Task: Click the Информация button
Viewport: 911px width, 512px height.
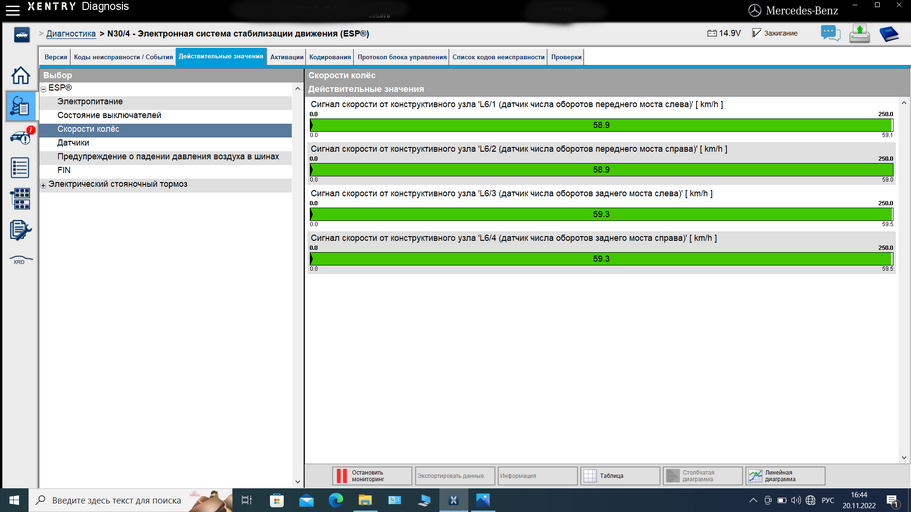Action: click(537, 476)
